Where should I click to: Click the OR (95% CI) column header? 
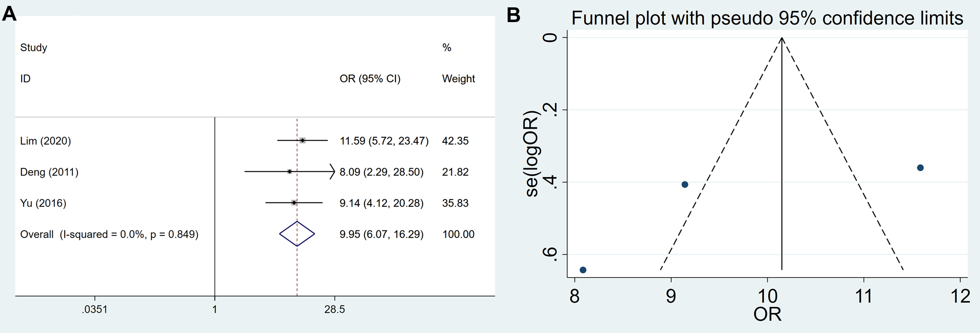370,79
